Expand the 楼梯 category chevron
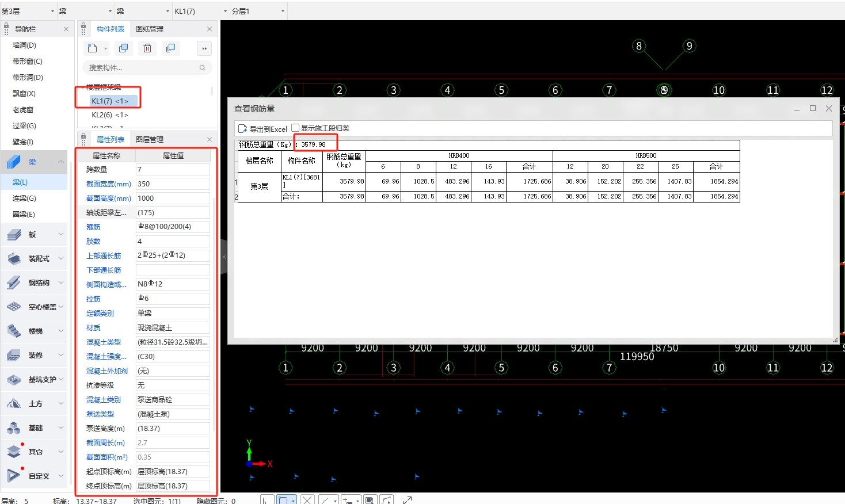The image size is (845, 504). point(61,331)
